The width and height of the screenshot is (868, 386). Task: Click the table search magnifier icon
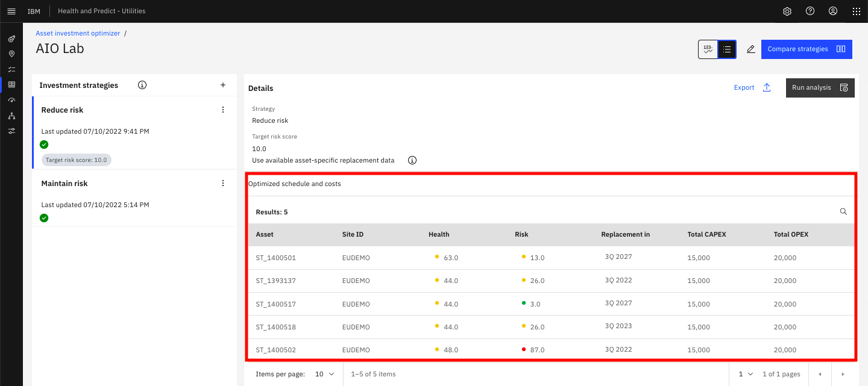[x=843, y=212]
